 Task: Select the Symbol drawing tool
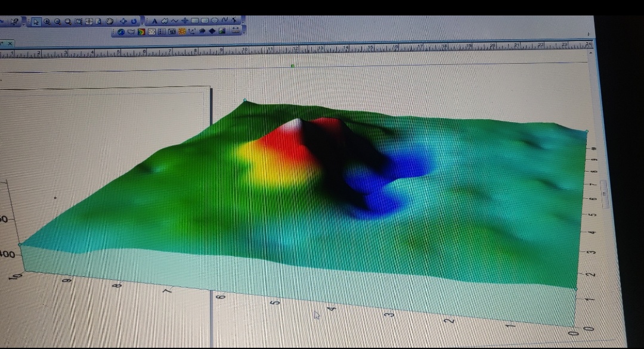pos(185,21)
